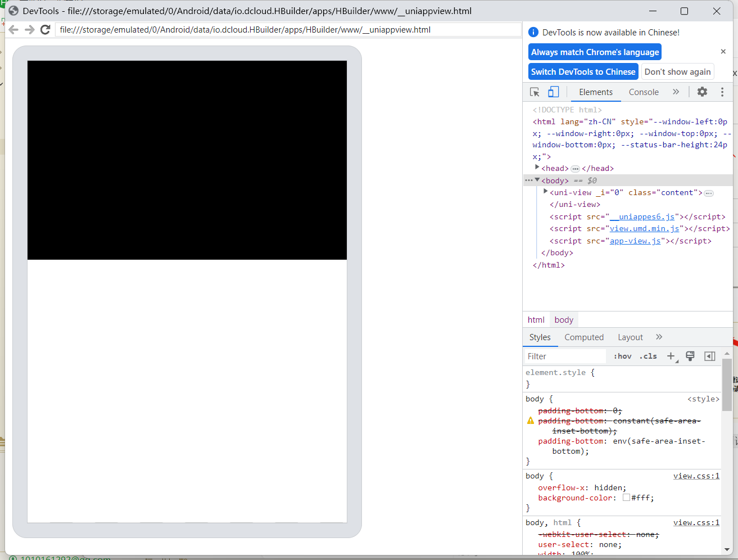Toggle the .cls class editor
738x560 pixels.
point(648,356)
